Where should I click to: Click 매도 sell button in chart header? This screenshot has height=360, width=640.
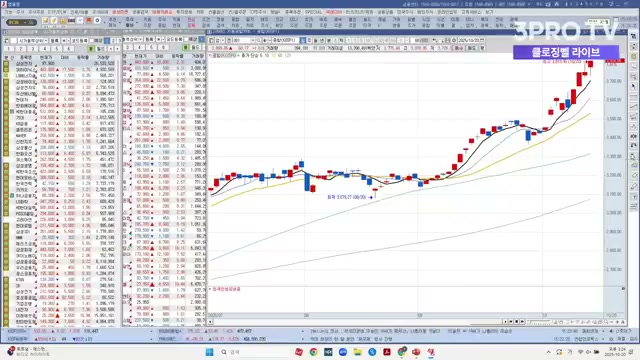(472, 48)
